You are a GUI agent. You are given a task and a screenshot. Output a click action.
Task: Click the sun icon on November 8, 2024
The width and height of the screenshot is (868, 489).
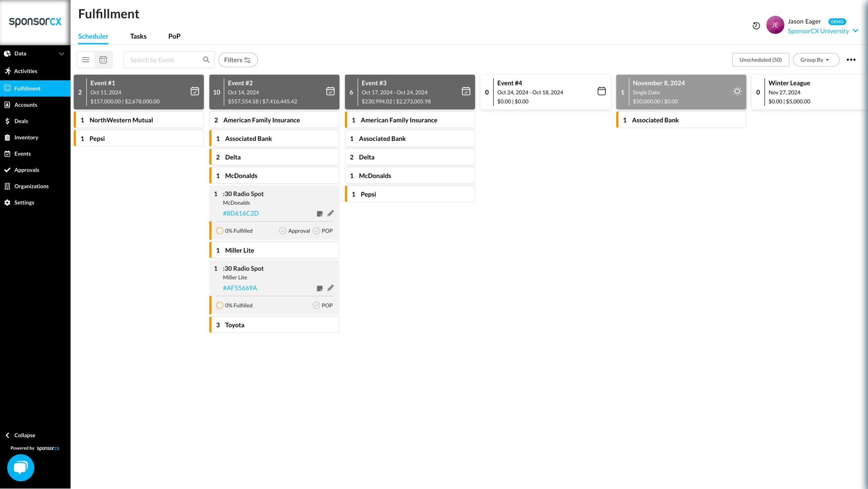click(x=737, y=91)
